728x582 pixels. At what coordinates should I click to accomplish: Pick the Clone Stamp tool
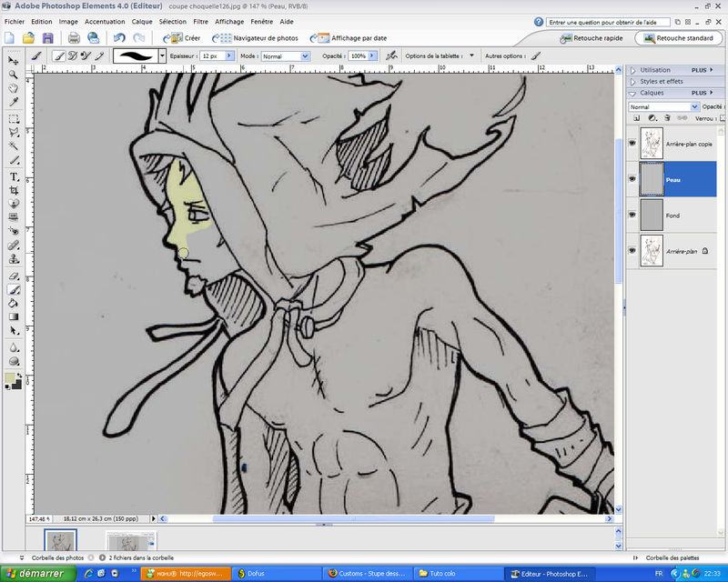point(14,258)
